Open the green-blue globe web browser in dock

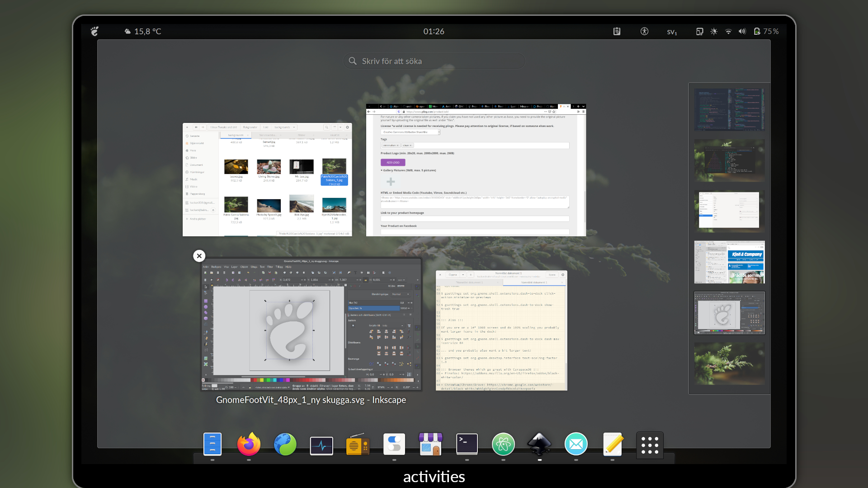[x=285, y=445]
